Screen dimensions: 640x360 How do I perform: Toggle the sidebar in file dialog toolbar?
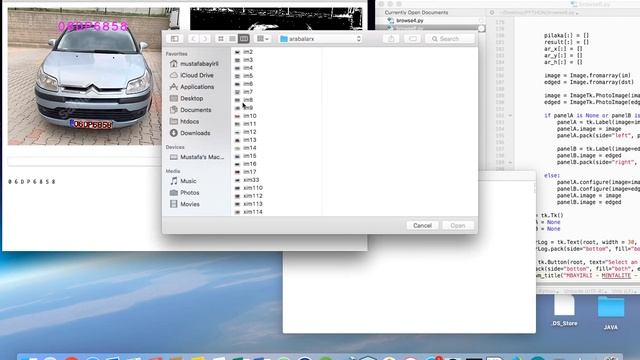(175, 39)
